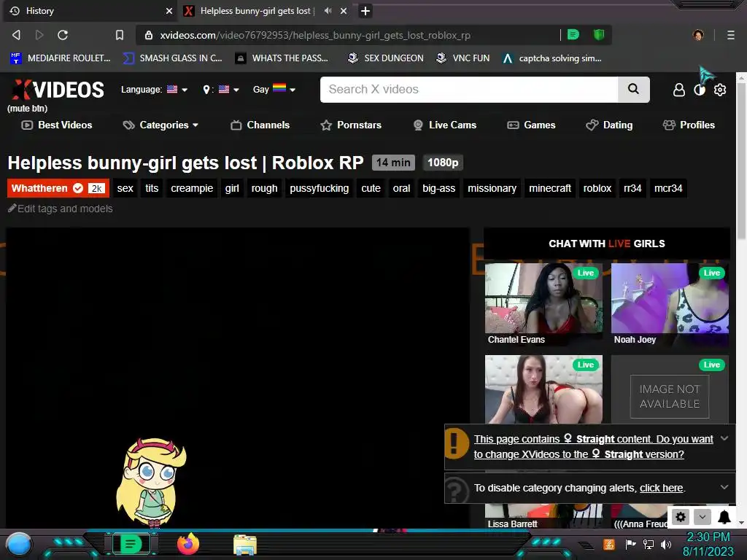Open the Live Cams menu item

tap(444, 125)
